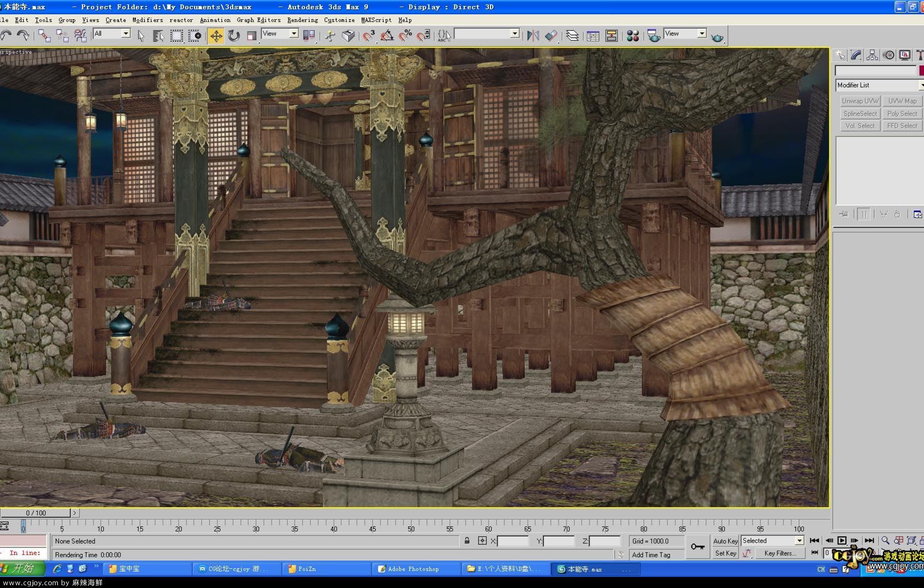Open the Layer Manager
The image size is (924, 588).
573,36
